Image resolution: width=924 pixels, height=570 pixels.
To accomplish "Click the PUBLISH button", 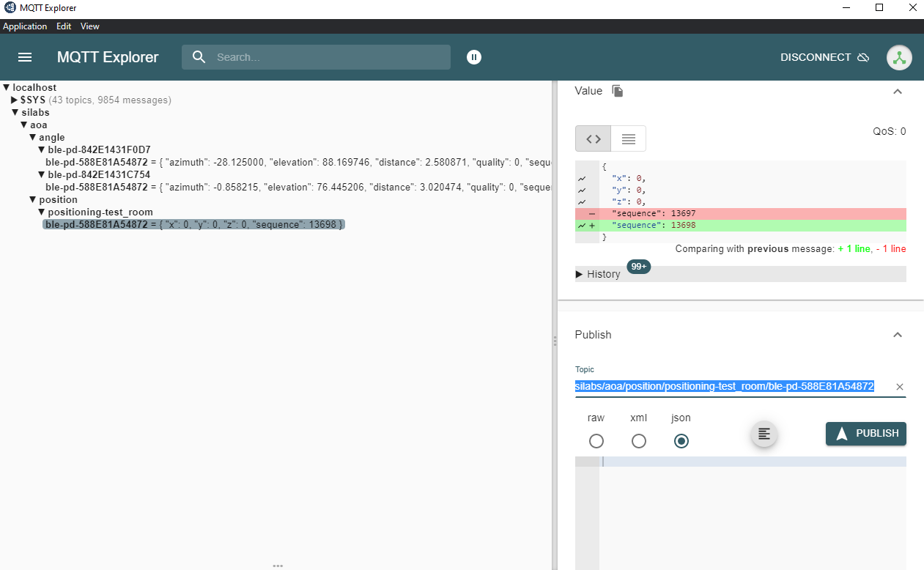I will (866, 434).
